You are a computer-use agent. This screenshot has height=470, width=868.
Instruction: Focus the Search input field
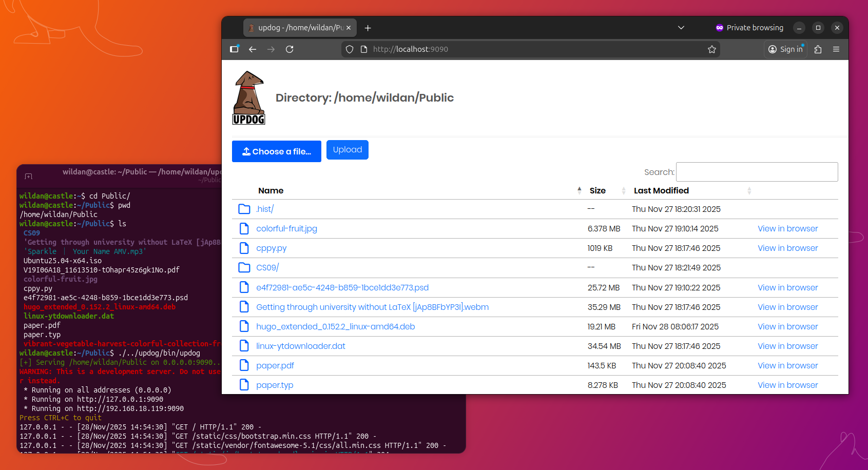pos(757,172)
